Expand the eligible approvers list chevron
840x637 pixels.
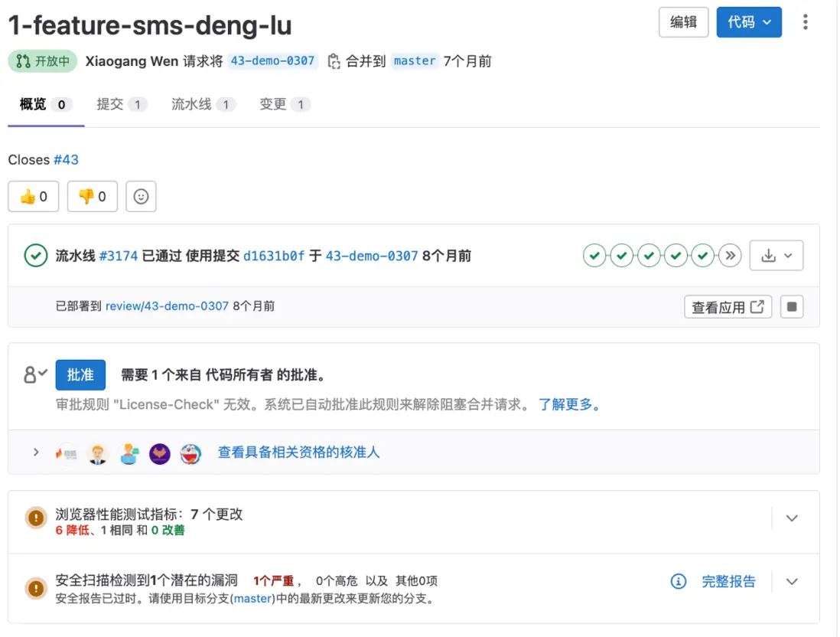36,452
